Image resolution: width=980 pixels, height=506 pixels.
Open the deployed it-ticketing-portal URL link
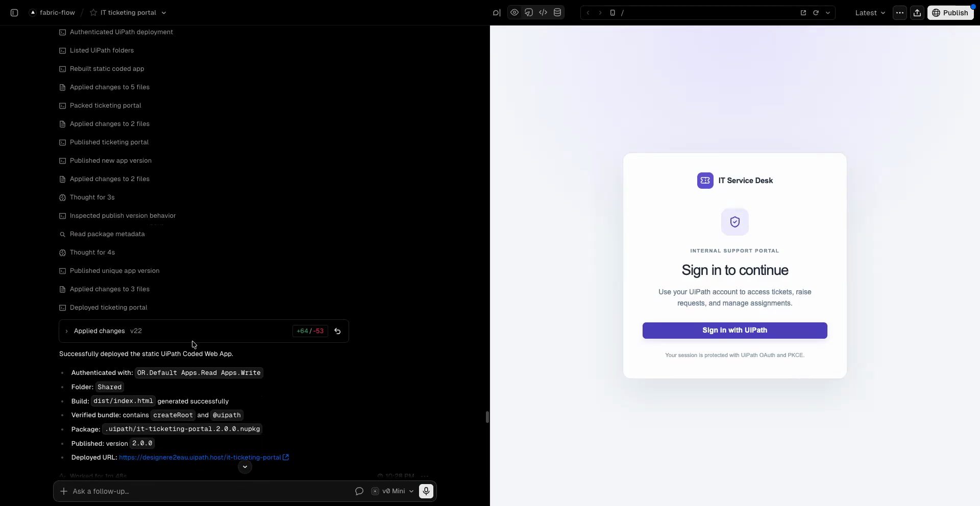tap(200, 458)
